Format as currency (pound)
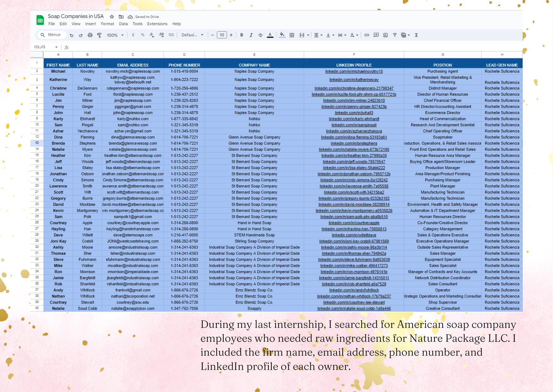Image resolution: width=553 pixels, height=392 pixels. pos(133,35)
